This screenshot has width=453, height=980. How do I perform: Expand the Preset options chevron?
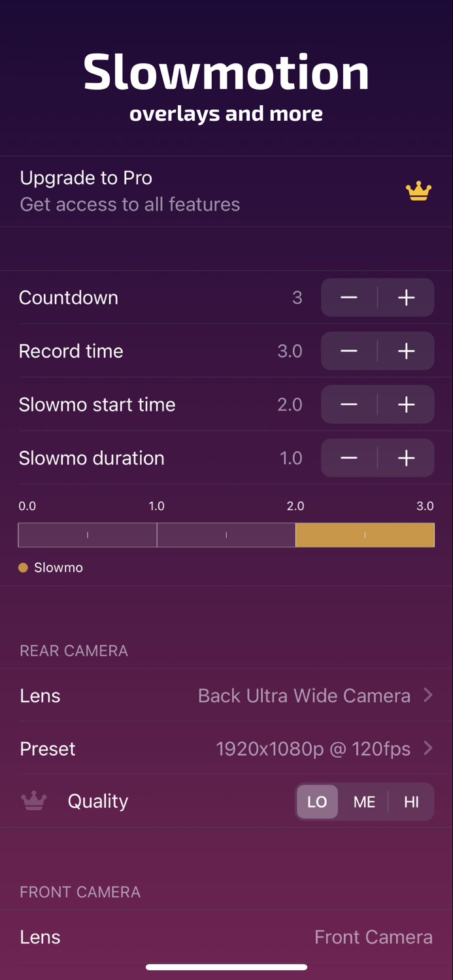[428, 748]
